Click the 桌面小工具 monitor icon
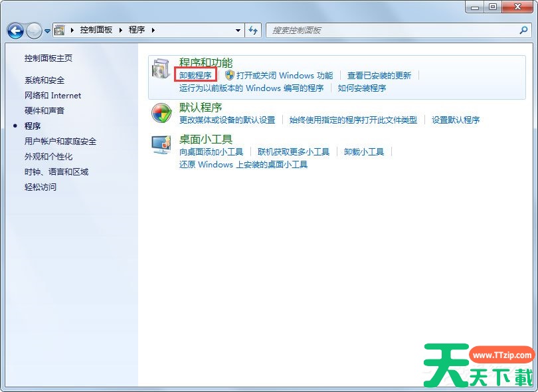 161,145
